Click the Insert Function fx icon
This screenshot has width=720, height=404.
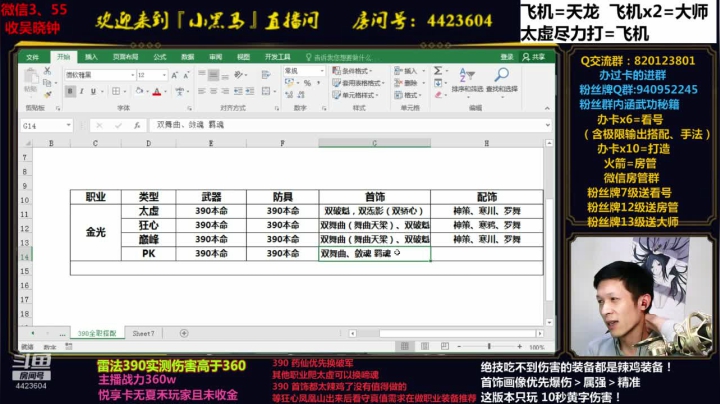click(137, 125)
